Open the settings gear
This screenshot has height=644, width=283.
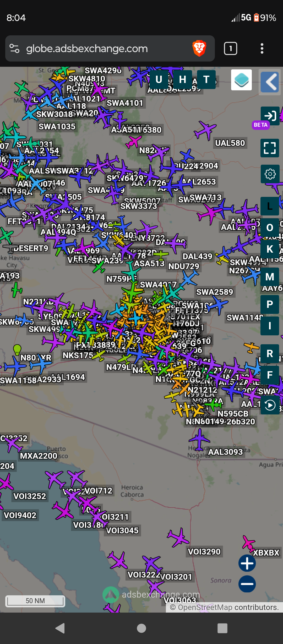(270, 174)
